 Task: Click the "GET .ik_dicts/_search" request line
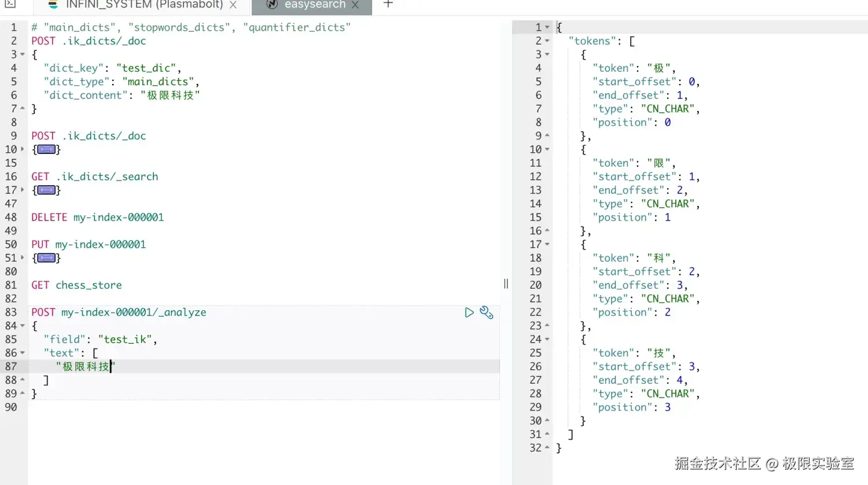95,177
